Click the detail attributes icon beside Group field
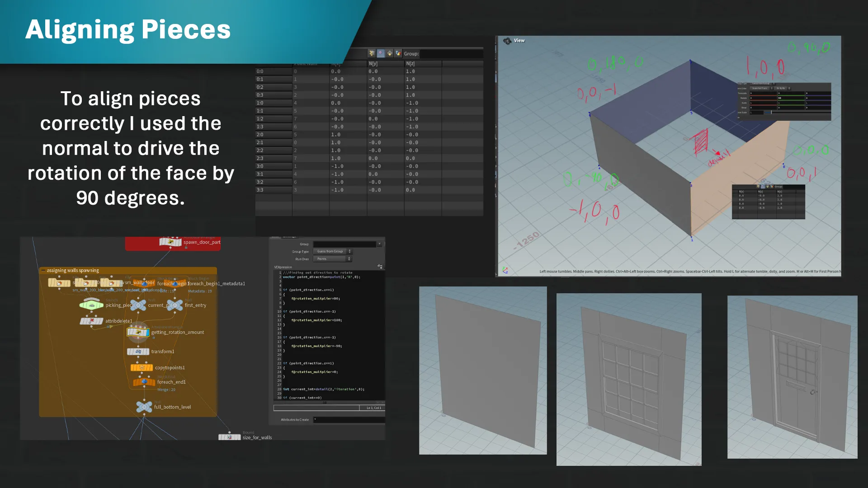The height and width of the screenshot is (488, 868). pyautogui.click(x=398, y=53)
